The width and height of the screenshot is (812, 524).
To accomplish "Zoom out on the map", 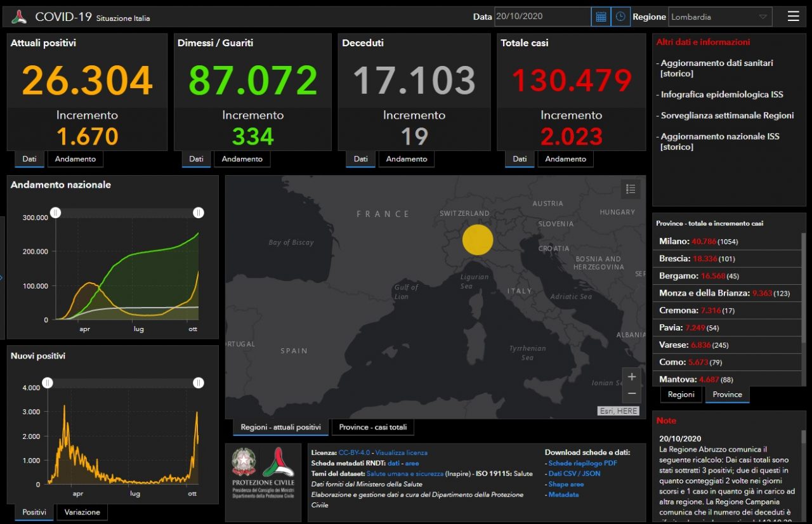I will [631, 394].
